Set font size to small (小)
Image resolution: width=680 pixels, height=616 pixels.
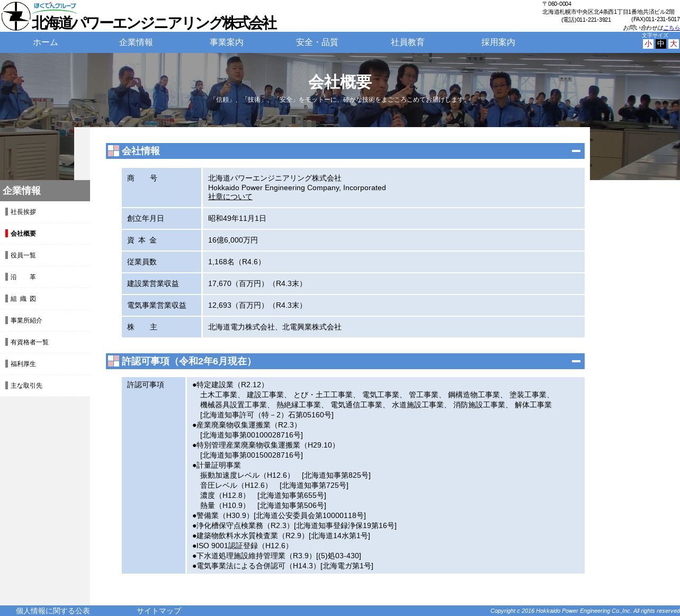click(648, 44)
